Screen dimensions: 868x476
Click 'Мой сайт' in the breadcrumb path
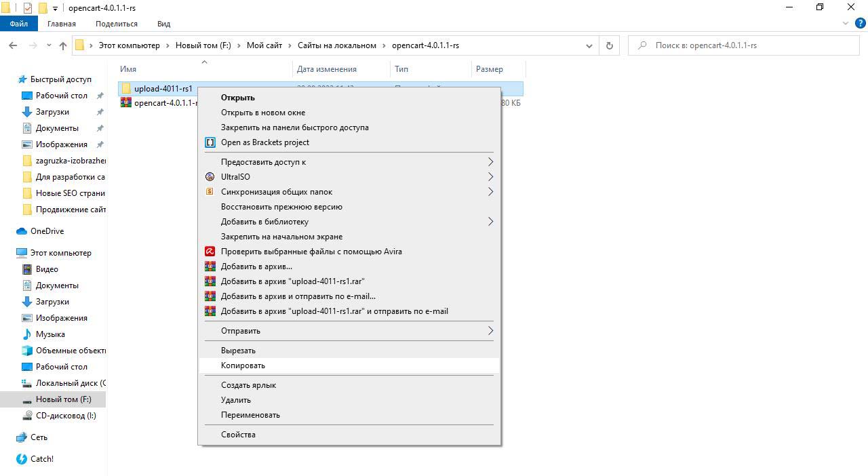point(264,45)
